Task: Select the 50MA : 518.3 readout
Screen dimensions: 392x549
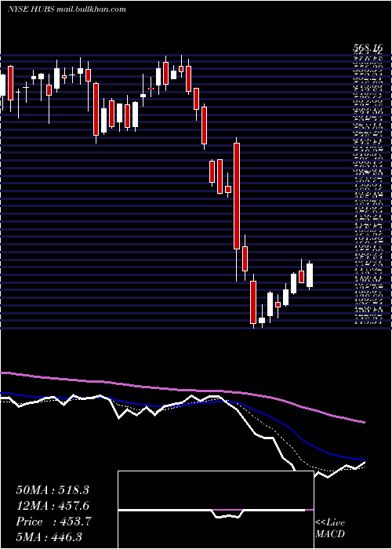Action: [x=53, y=490]
